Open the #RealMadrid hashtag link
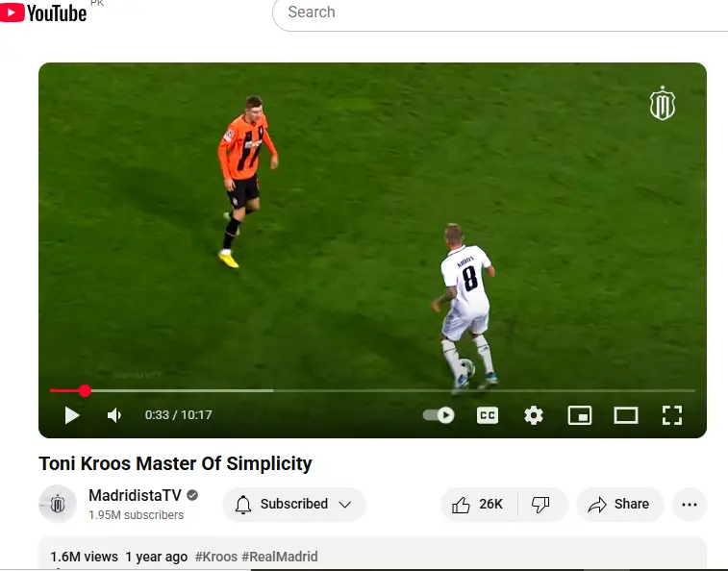The image size is (728, 571). (x=280, y=557)
